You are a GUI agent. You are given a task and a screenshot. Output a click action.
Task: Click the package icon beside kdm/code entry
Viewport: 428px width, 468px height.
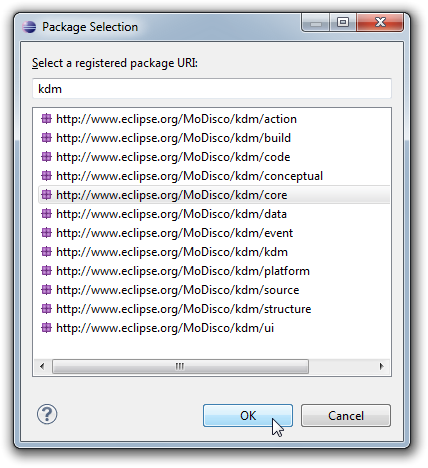(46, 157)
